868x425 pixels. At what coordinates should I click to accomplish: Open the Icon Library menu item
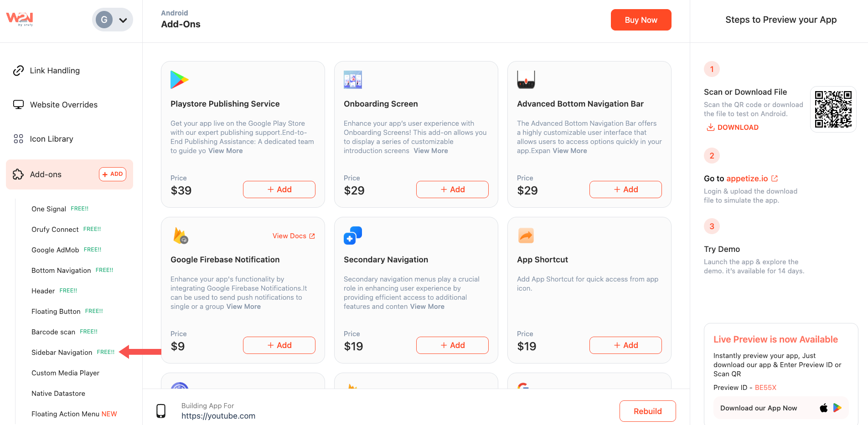(52, 139)
